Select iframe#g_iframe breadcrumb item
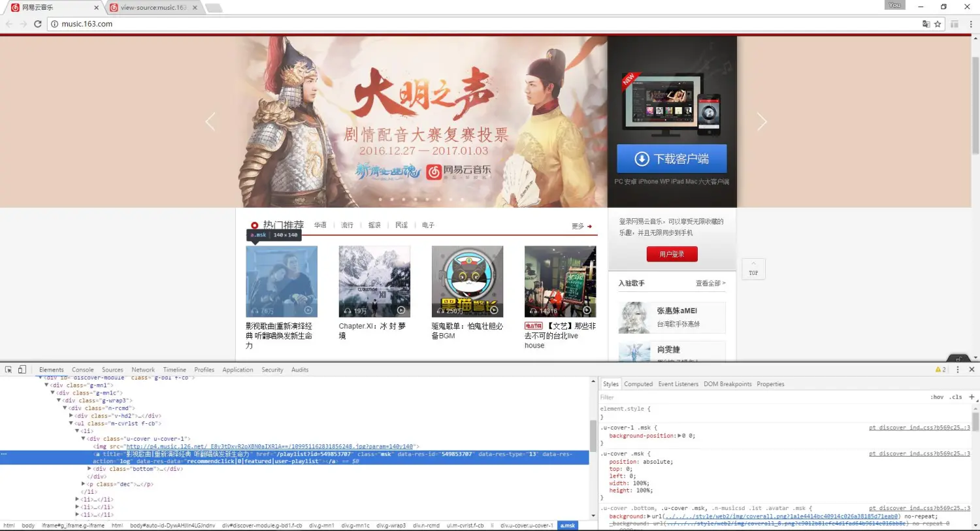The height and width of the screenshot is (531, 980). (x=73, y=525)
